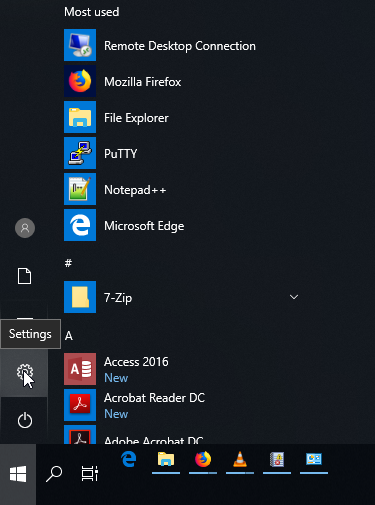
Task: Click the 7-Zip folder icon
Action: [x=80, y=297]
